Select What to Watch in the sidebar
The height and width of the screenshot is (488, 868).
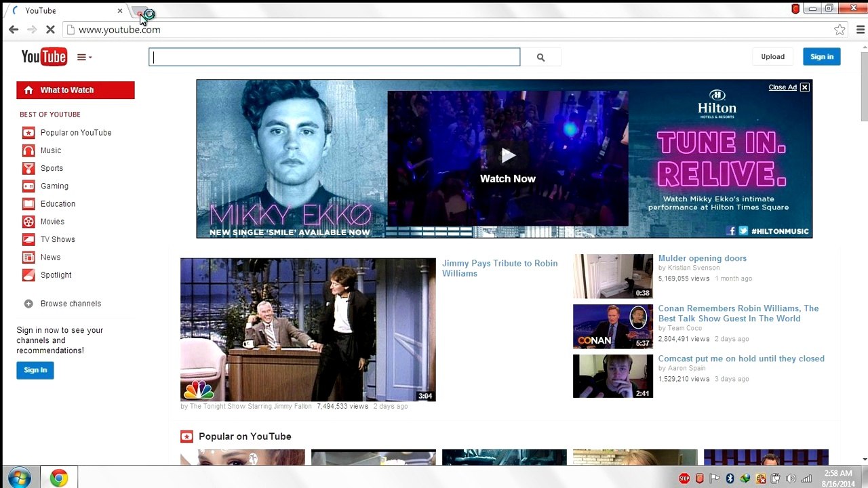[x=75, y=90]
